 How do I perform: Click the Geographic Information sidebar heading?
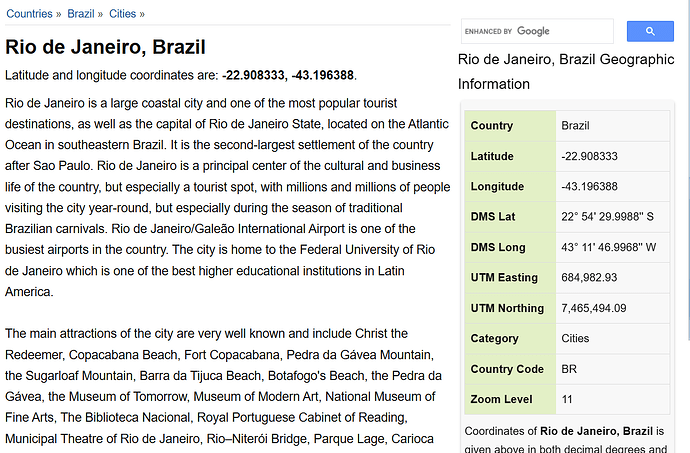click(566, 71)
